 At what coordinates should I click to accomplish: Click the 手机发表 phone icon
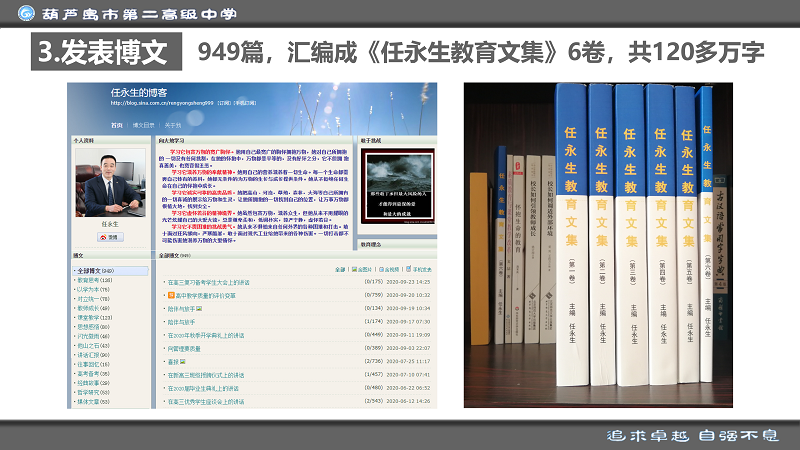(409, 269)
